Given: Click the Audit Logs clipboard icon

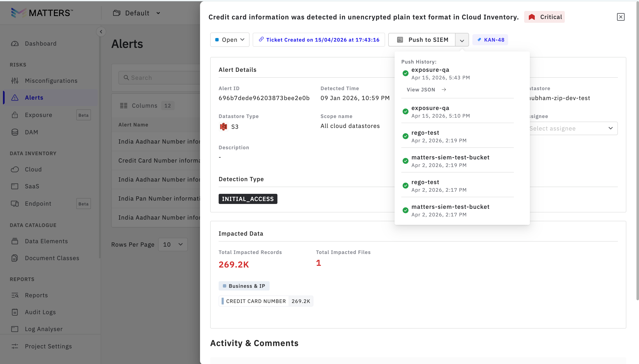Looking at the screenshot, I should click(x=15, y=312).
